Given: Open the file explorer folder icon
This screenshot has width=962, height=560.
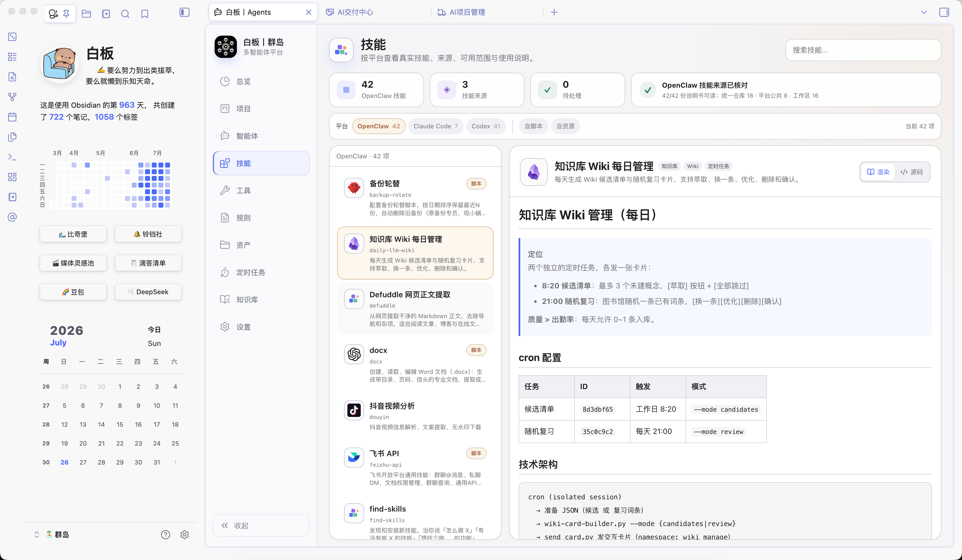Looking at the screenshot, I should [x=86, y=14].
